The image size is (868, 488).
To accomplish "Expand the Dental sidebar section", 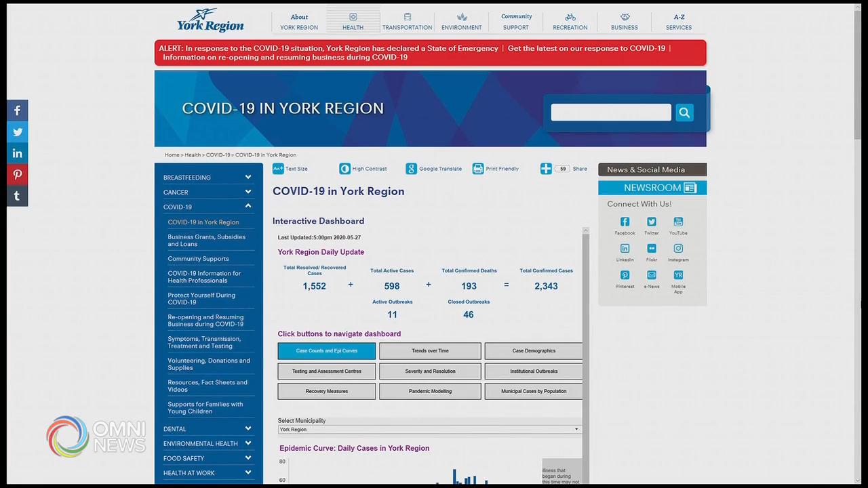I will click(x=248, y=428).
